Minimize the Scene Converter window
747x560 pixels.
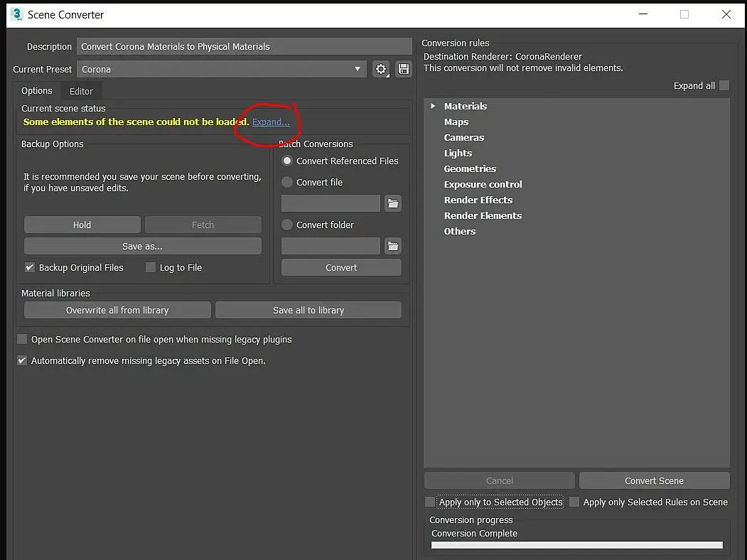coord(643,14)
